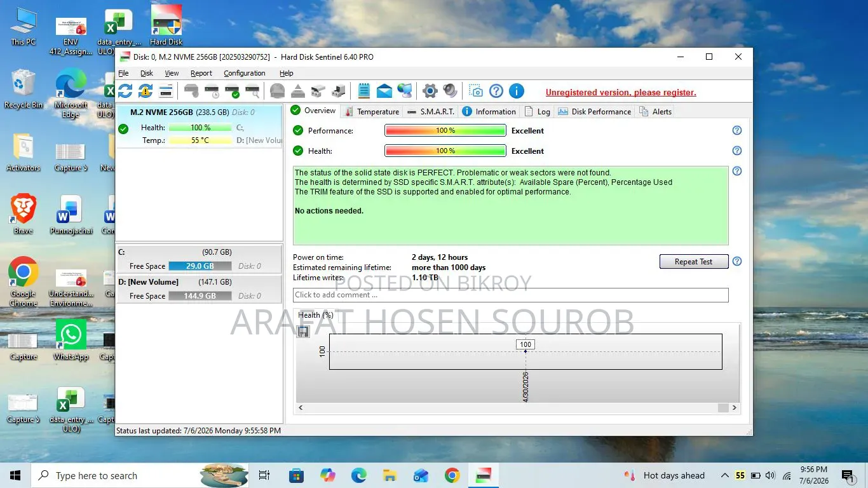
Task: Click the Hot days ahead weather widget
Action: click(x=665, y=475)
